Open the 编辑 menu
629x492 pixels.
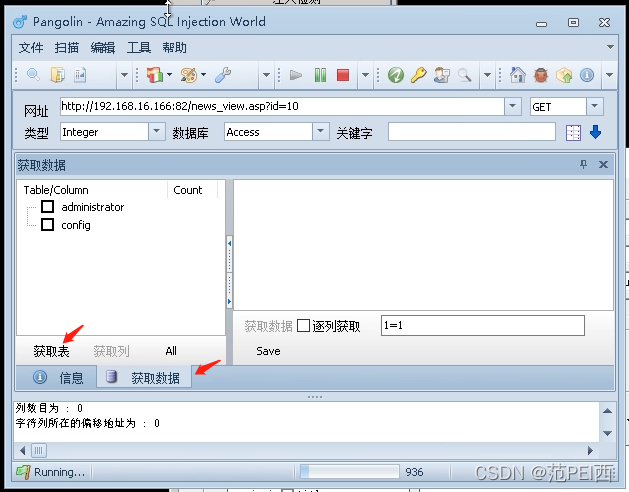pyautogui.click(x=103, y=48)
